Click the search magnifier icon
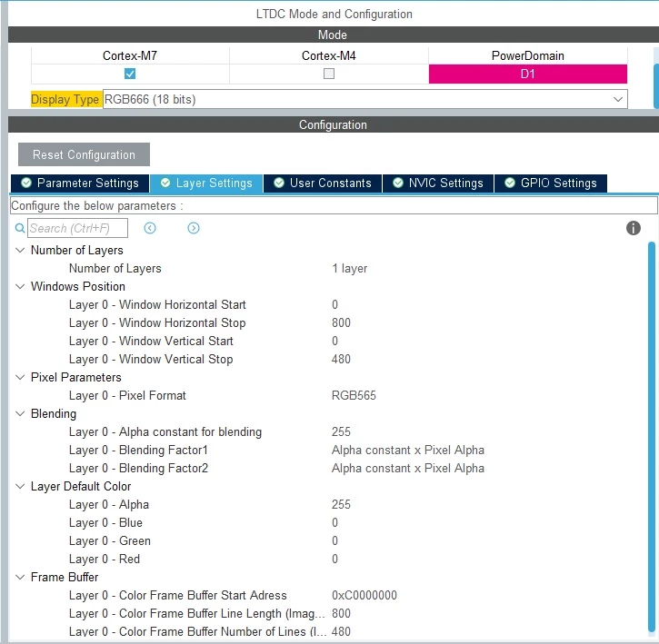 click(19, 228)
